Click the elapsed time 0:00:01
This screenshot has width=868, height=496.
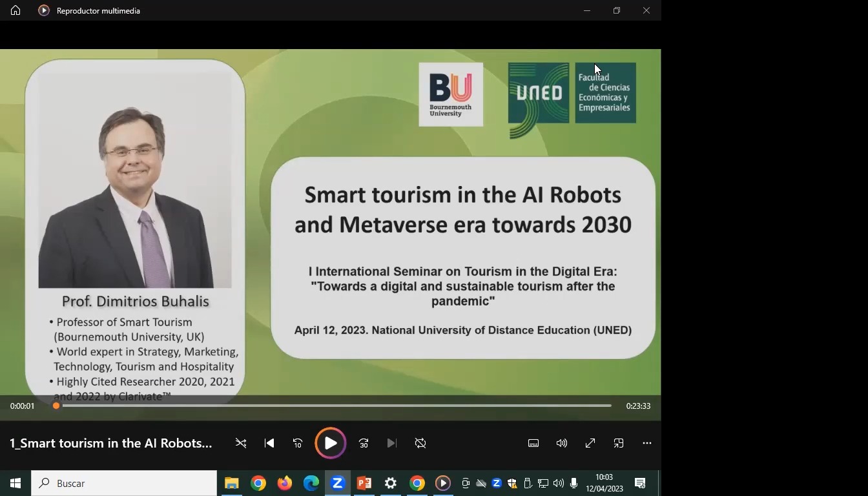[22, 406]
